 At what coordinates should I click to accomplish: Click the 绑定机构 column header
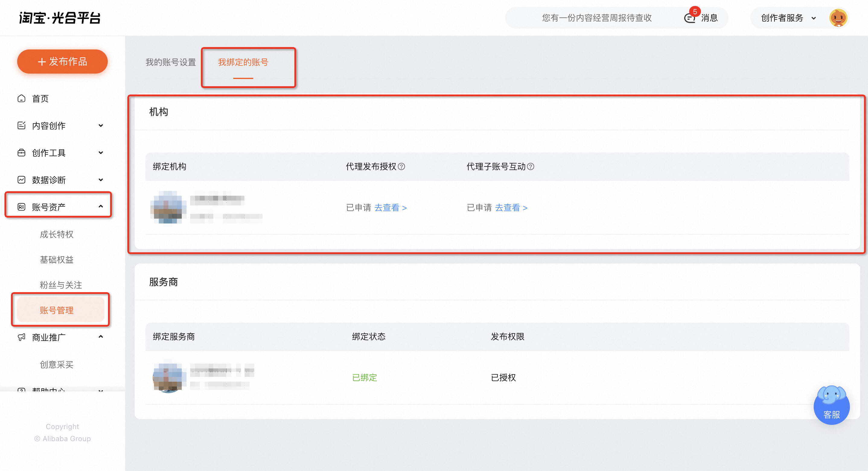click(170, 167)
